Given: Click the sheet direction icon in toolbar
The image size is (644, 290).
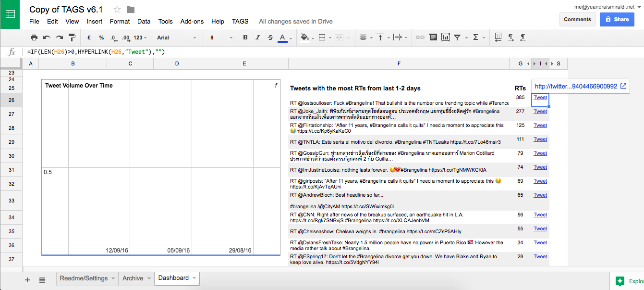Looking at the screenshot, I should pos(498,37).
